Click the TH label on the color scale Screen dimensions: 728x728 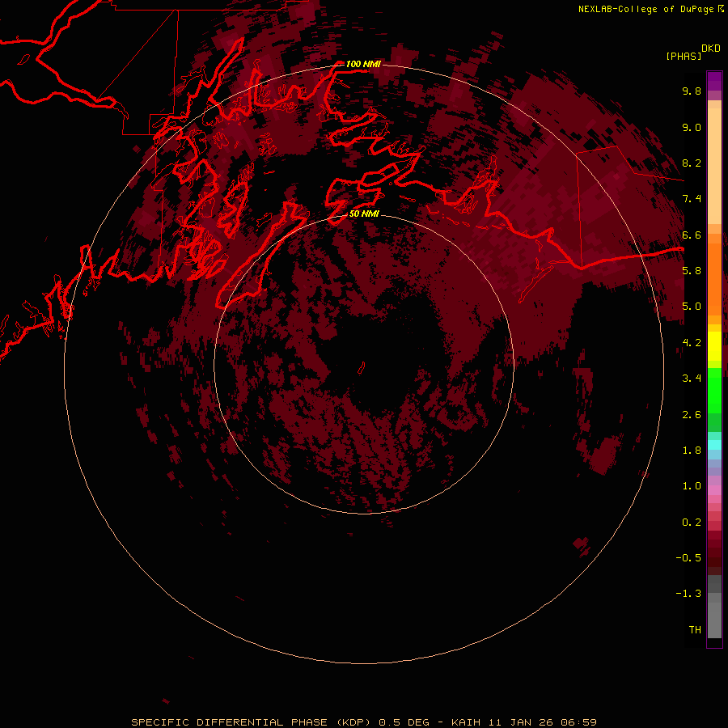695,629
